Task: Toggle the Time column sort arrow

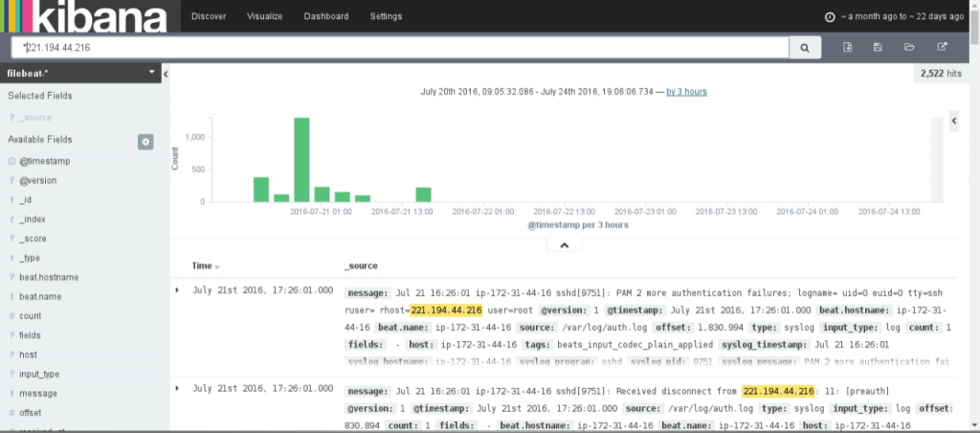Action: (217, 266)
